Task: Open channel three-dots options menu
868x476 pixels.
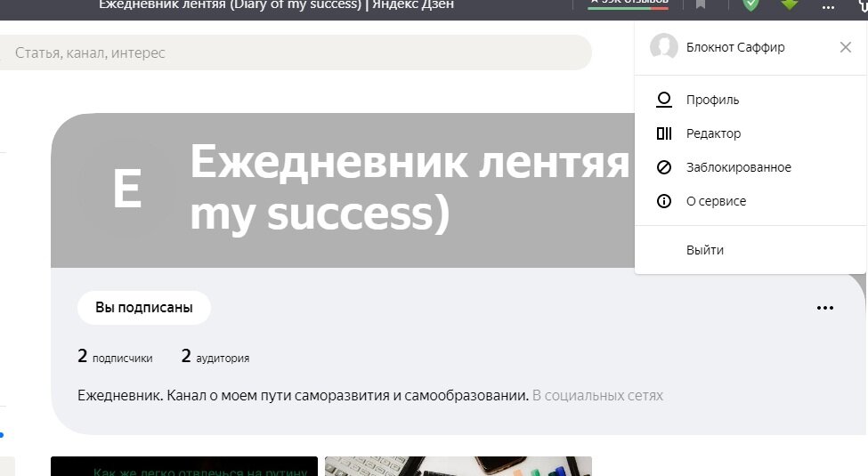Action: [x=824, y=308]
